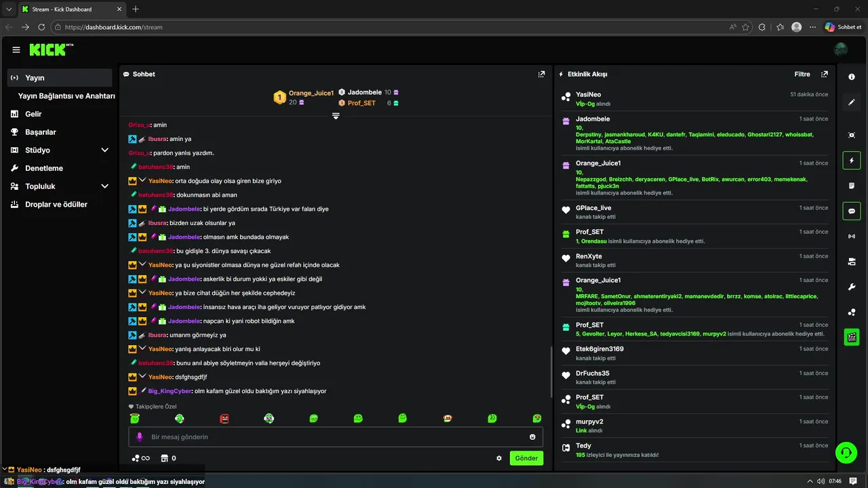Click Orange_Juice1 in the gift leaderboard

tap(311, 93)
